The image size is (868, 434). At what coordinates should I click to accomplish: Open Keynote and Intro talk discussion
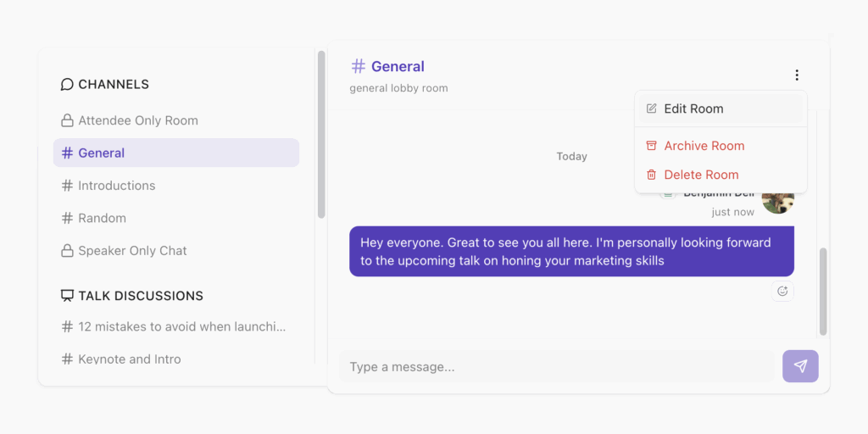coord(129,359)
